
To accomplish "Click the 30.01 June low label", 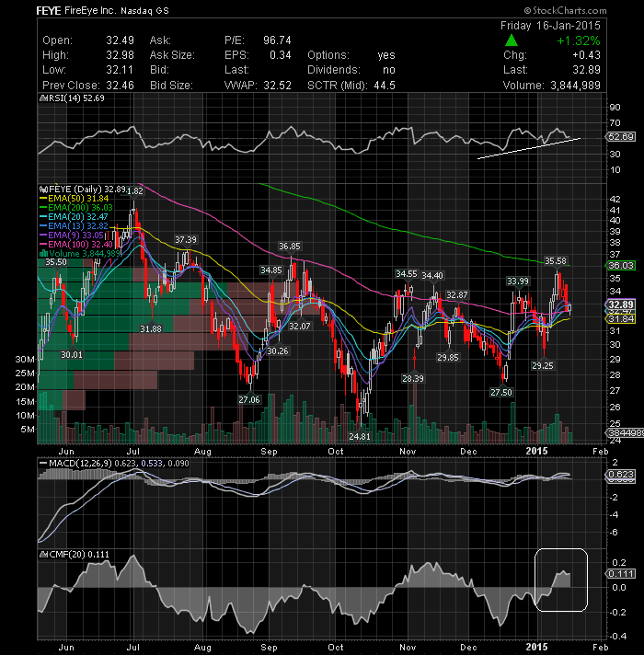I will coord(72,355).
